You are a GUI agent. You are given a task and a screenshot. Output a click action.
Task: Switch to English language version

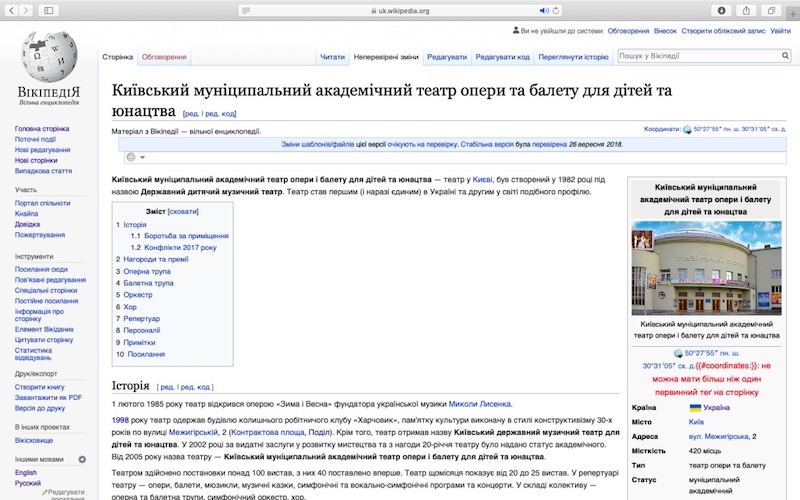pos(26,473)
